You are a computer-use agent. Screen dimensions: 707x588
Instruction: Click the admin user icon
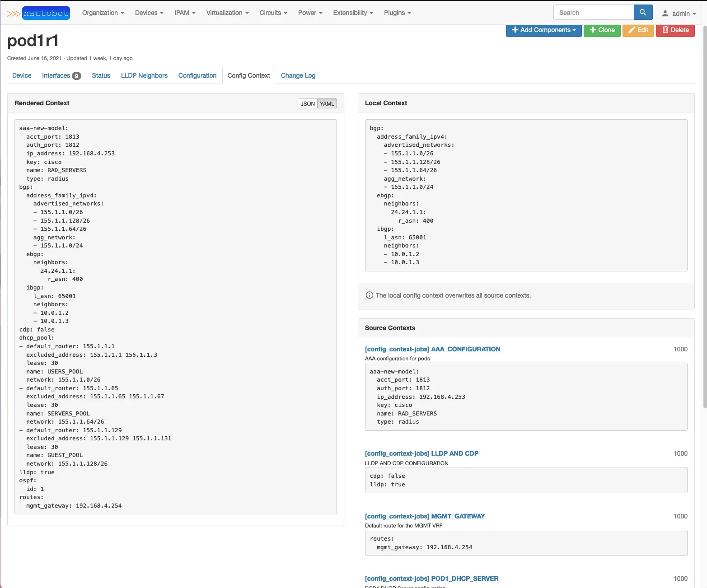pyautogui.click(x=665, y=14)
